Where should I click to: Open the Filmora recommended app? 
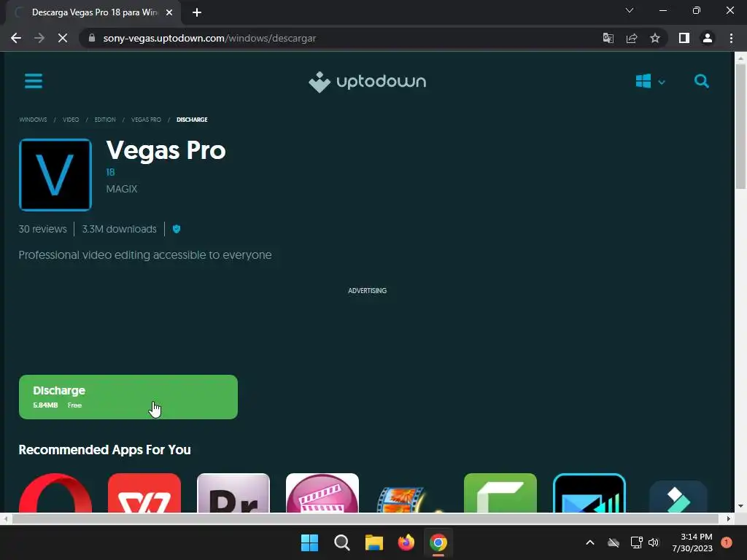coord(678,496)
